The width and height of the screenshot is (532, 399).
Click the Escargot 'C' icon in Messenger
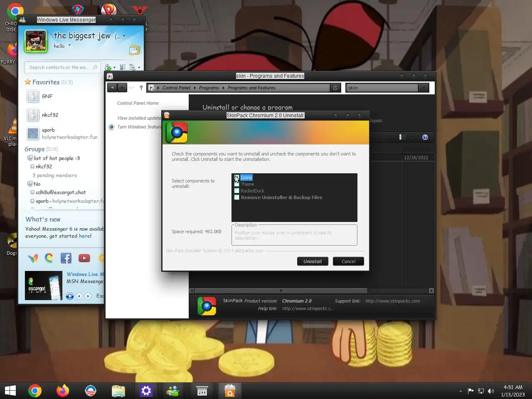click(x=49, y=258)
